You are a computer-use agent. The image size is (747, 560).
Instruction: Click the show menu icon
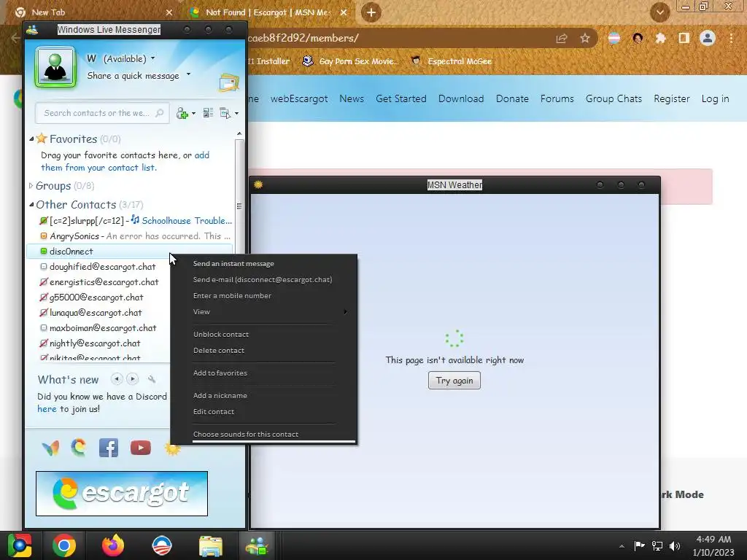point(225,113)
